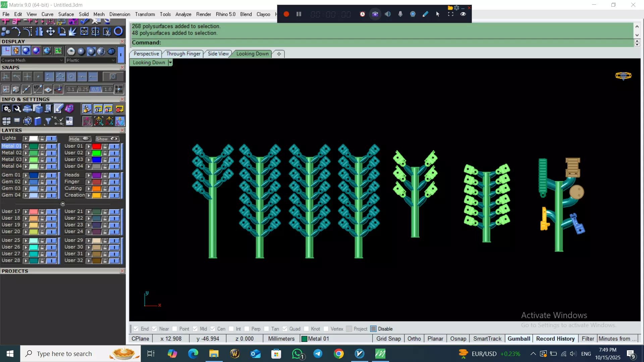
Task: Open Telegram from the taskbar
Action: pyautogui.click(x=318, y=354)
